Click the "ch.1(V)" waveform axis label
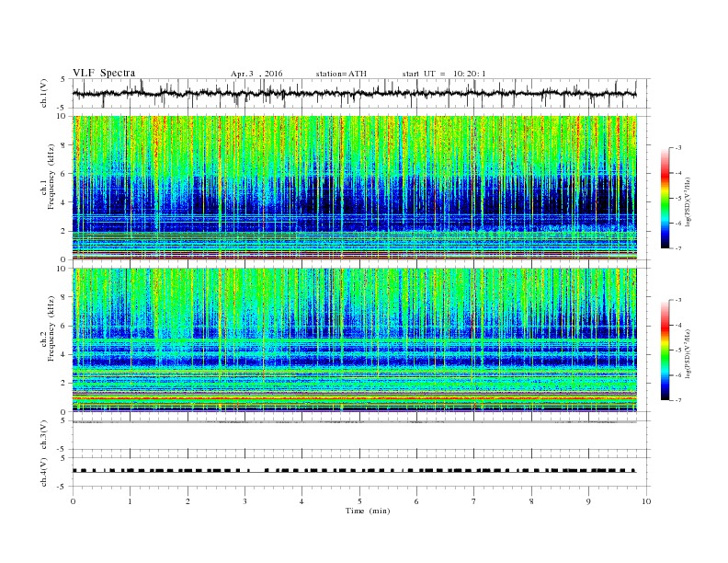 [44, 93]
